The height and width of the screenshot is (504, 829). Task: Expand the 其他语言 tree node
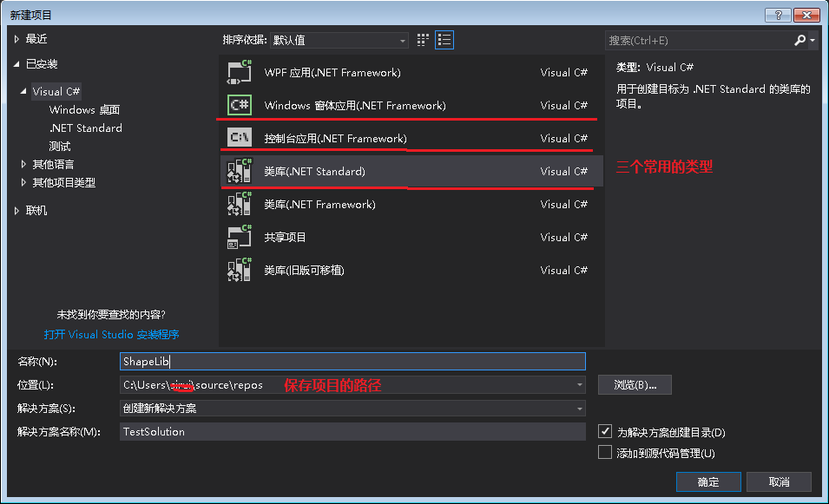pyautogui.click(x=23, y=164)
